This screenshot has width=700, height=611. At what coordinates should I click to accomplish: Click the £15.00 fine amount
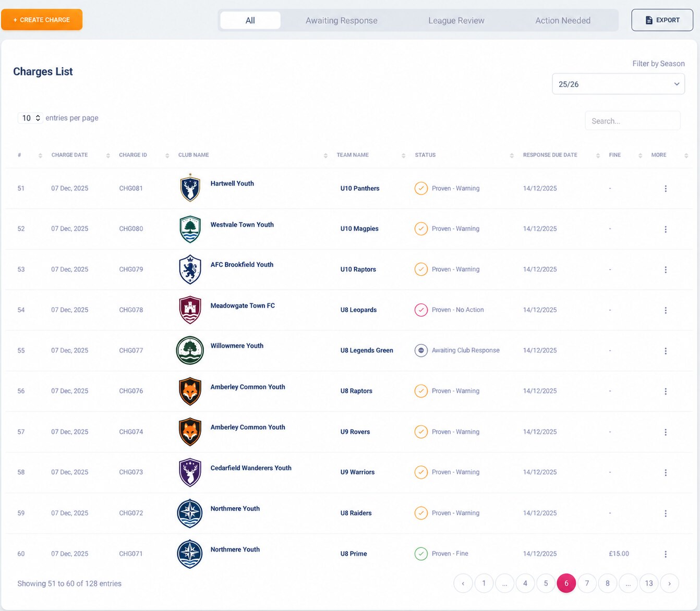[x=619, y=554]
